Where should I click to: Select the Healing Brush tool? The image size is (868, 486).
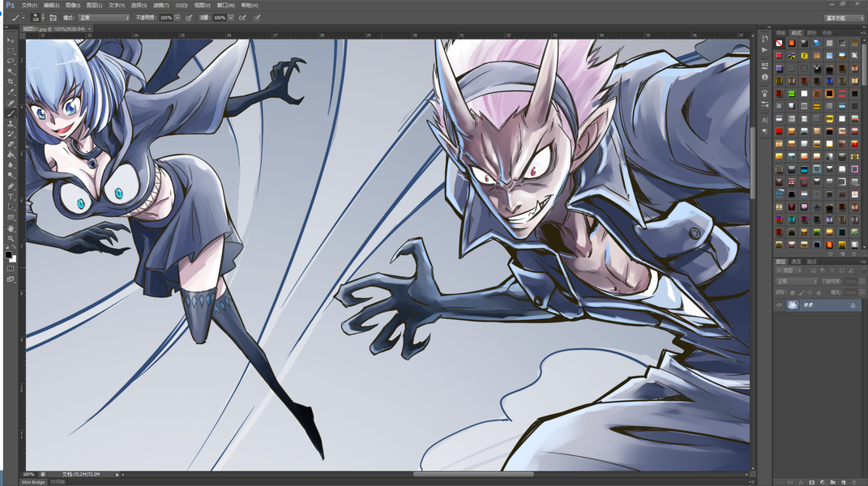click(x=11, y=104)
